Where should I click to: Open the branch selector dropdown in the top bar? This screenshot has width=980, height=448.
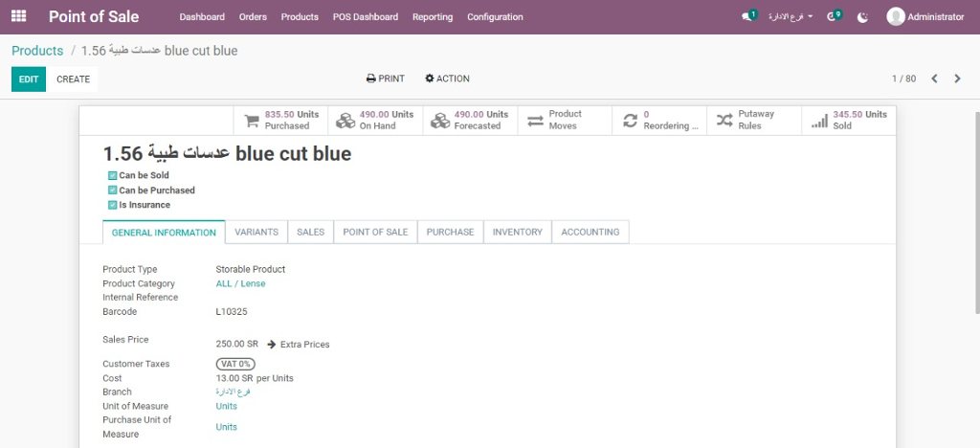[791, 17]
